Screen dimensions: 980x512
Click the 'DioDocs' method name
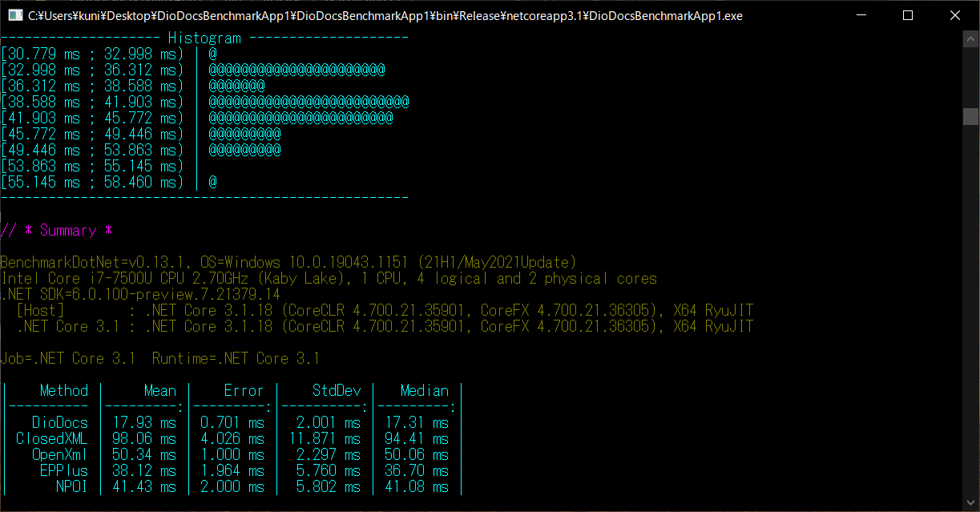click(60, 422)
